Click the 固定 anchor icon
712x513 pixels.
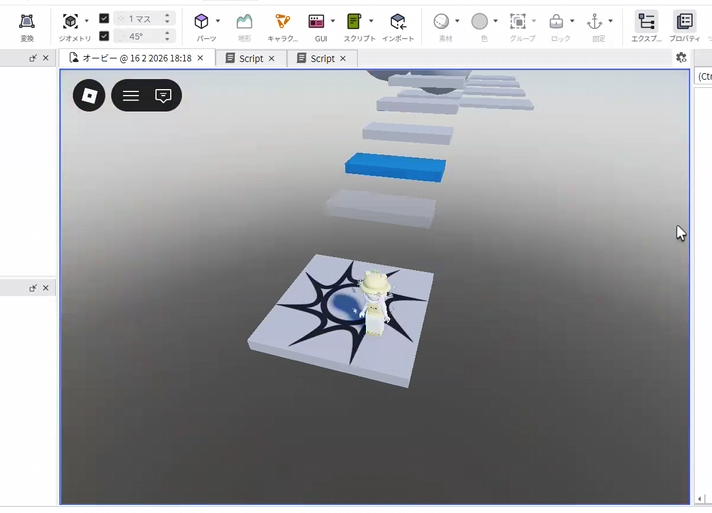tap(594, 21)
